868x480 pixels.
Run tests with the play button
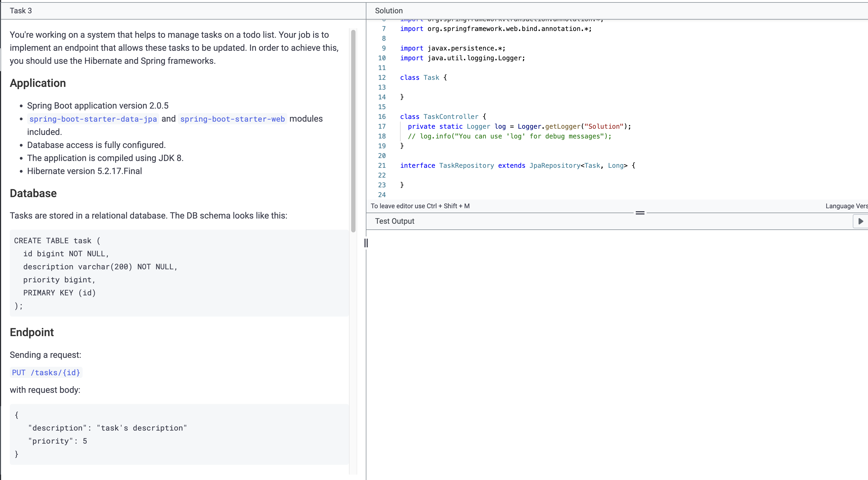point(860,221)
